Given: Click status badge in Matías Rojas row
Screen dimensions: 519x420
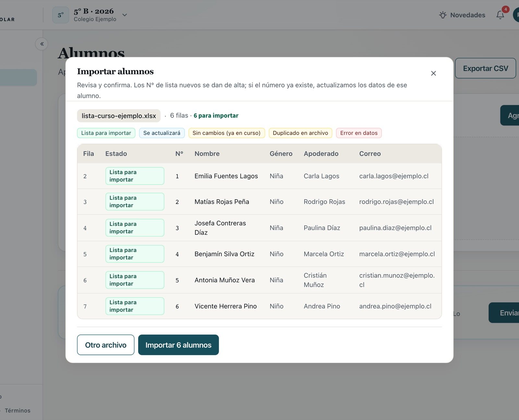Looking at the screenshot, I should [135, 201].
